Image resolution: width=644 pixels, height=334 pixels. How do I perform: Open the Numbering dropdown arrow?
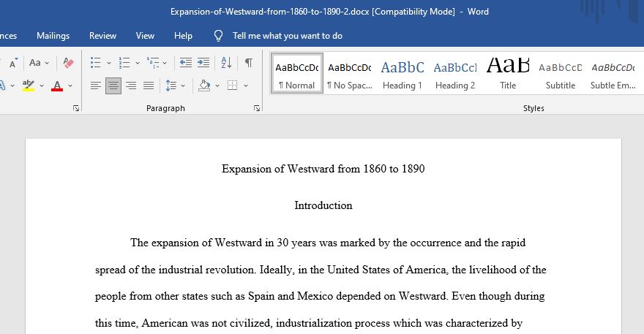point(137,63)
